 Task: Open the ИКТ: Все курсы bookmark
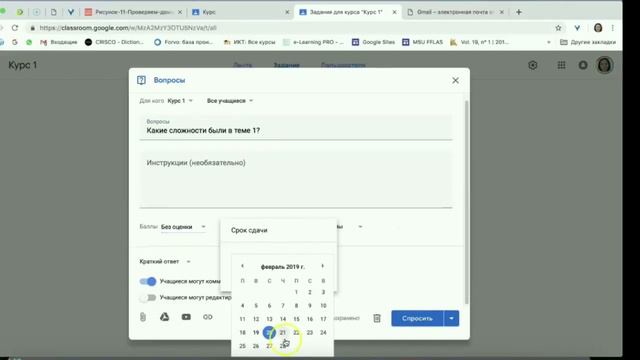click(x=249, y=42)
